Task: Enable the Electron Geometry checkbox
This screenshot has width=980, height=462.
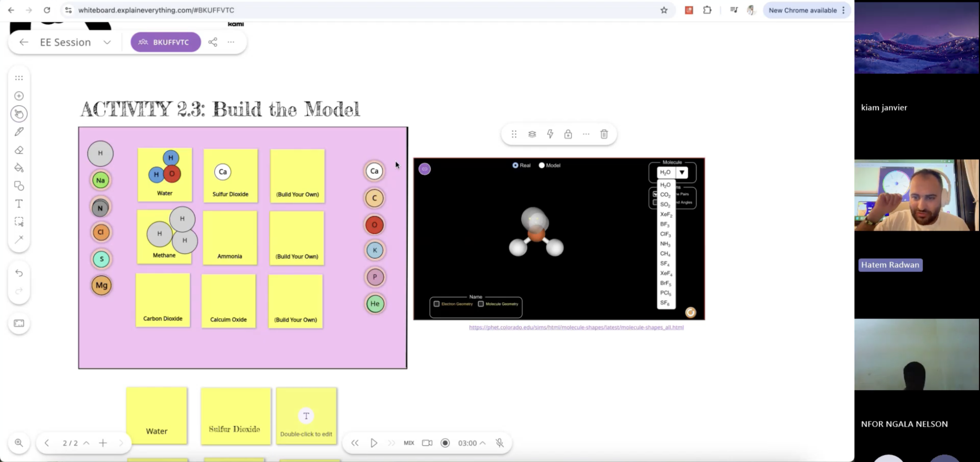Action: [x=436, y=304]
